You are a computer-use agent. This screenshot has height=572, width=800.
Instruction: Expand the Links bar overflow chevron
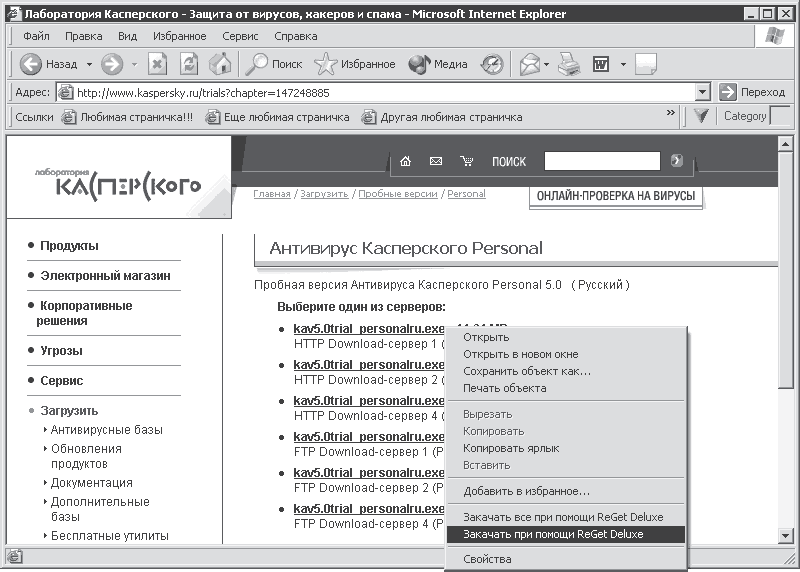pos(670,113)
